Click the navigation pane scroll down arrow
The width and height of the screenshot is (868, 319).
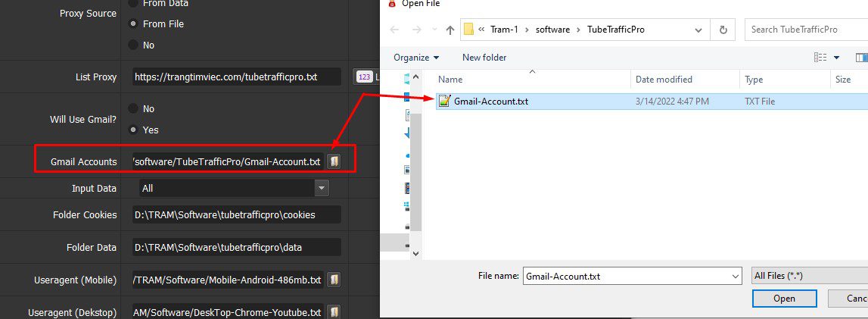point(416,253)
